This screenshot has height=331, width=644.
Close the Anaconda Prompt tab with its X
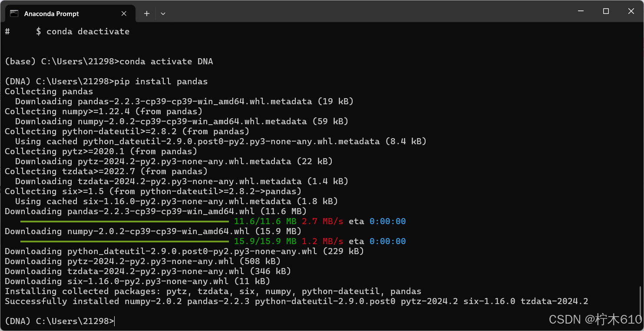tap(124, 13)
